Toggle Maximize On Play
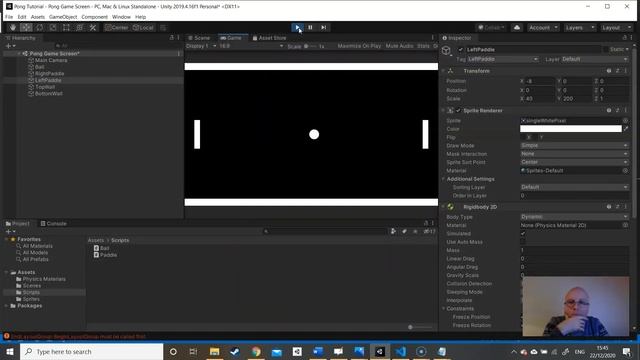Screen dimensions: 640x360 pyautogui.click(x=359, y=46)
